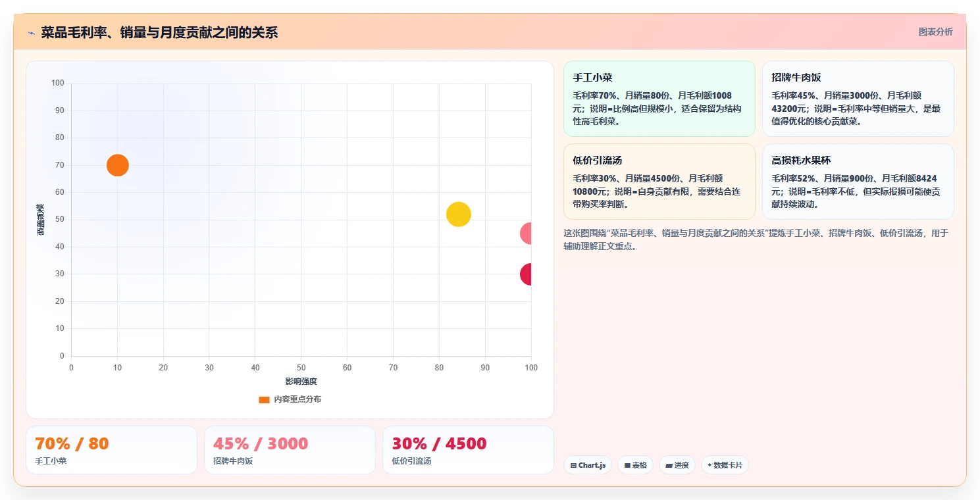Click the 70% / 80 stat card
Screen dimensions: 980x500
(x=111, y=450)
